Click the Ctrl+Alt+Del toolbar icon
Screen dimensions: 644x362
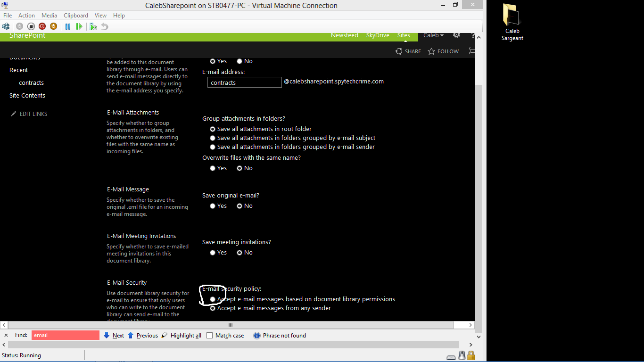tap(6, 26)
